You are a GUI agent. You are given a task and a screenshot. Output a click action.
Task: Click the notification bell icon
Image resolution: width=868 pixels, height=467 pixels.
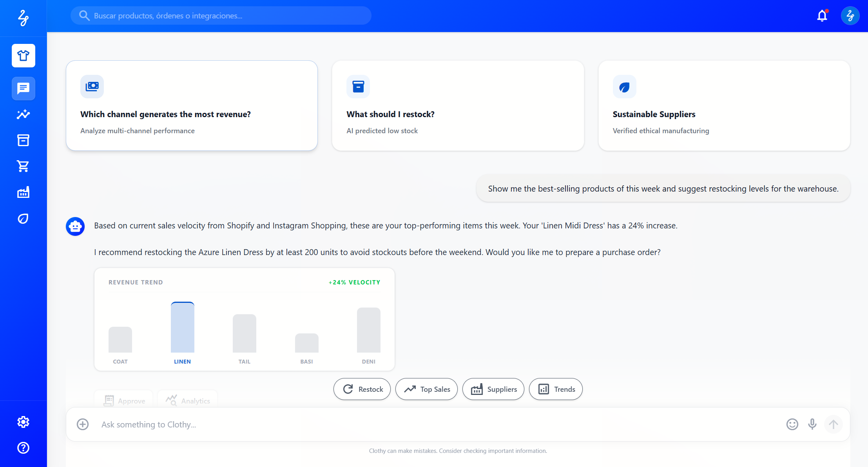(x=822, y=16)
